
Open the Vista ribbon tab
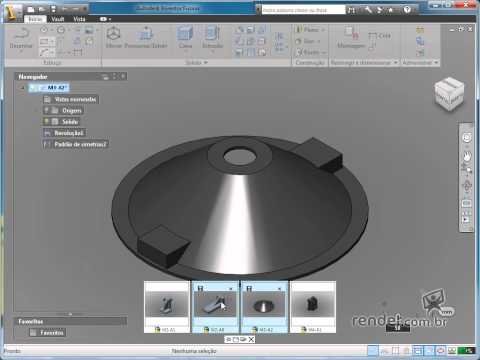pos(79,19)
